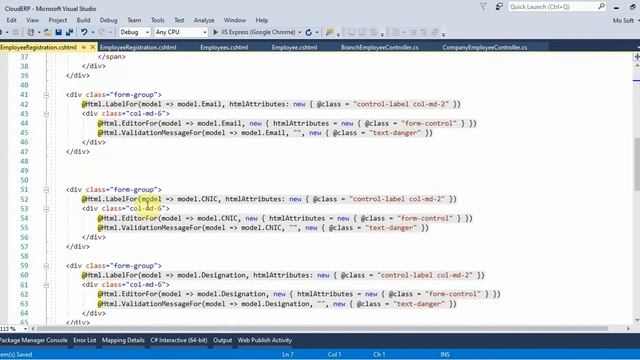The image size is (640, 360).
Task: Click model.CNIC in line 52 LabelFor
Action: tap(199, 199)
